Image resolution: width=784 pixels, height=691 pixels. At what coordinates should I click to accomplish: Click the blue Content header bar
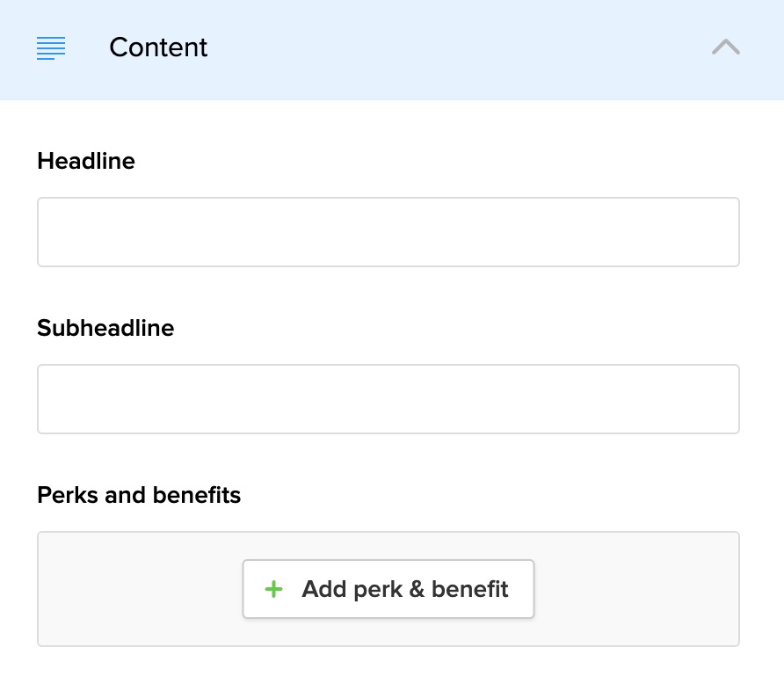(439, 47)
